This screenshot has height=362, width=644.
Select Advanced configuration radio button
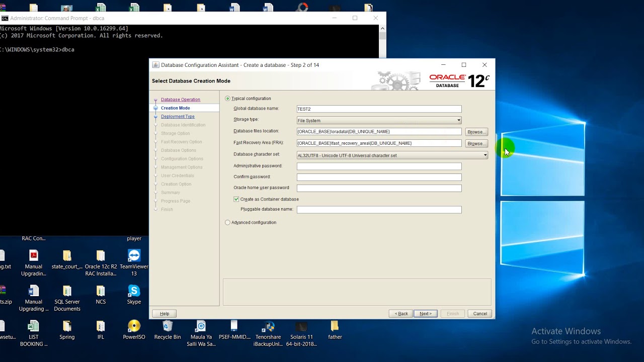click(x=228, y=222)
